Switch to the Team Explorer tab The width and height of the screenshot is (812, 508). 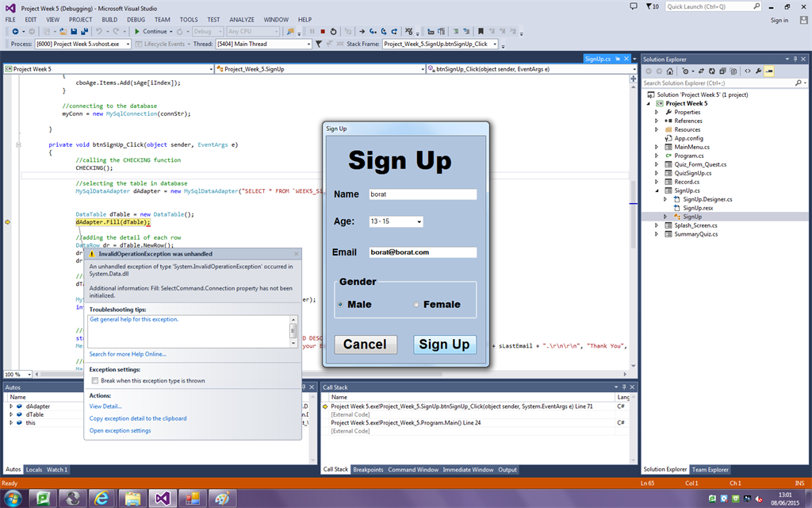(710, 470)
